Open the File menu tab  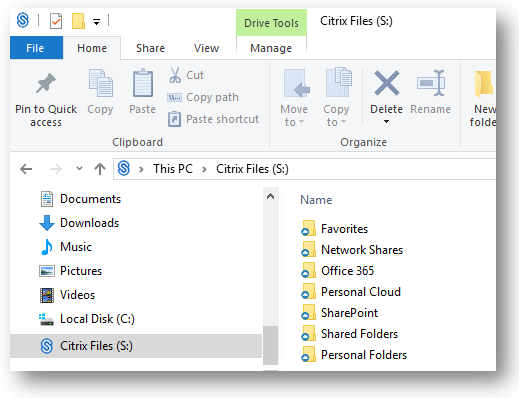(x=36, y=48)
